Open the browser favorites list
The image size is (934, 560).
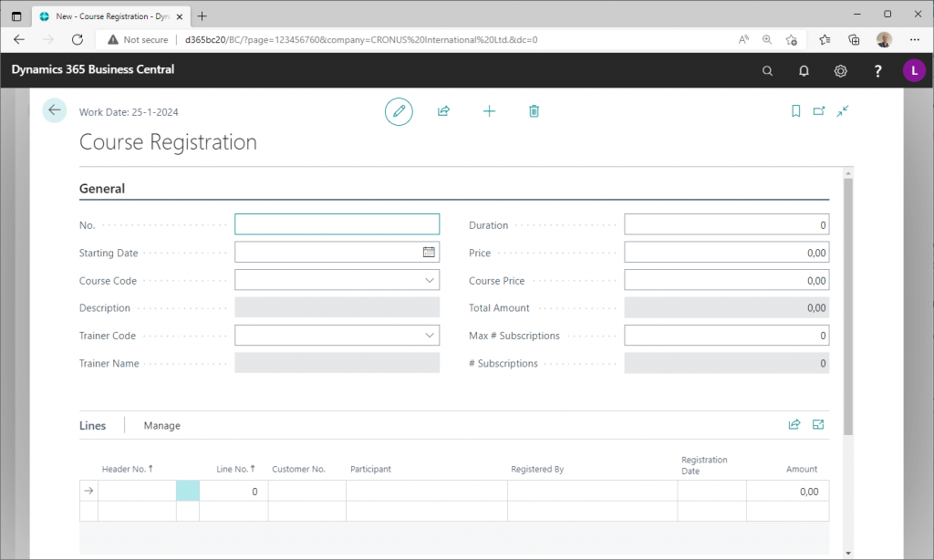[825, 39]
